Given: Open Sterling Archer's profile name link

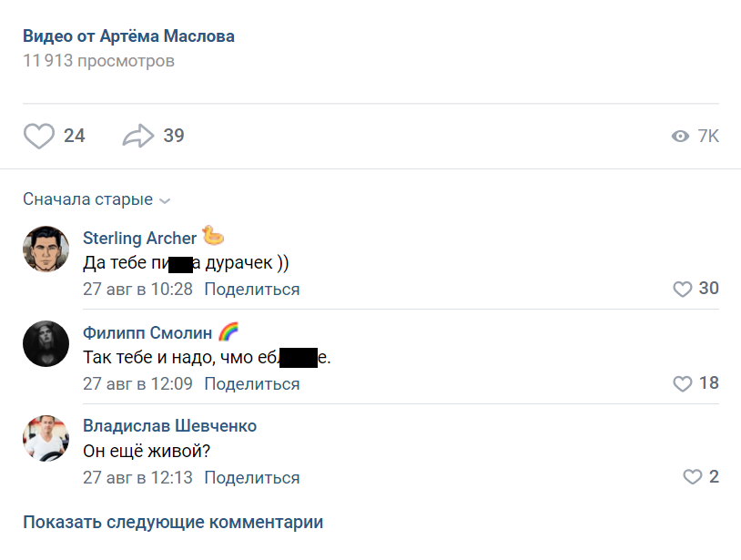Looking at the screenshot, I should (x=139, y=239).
